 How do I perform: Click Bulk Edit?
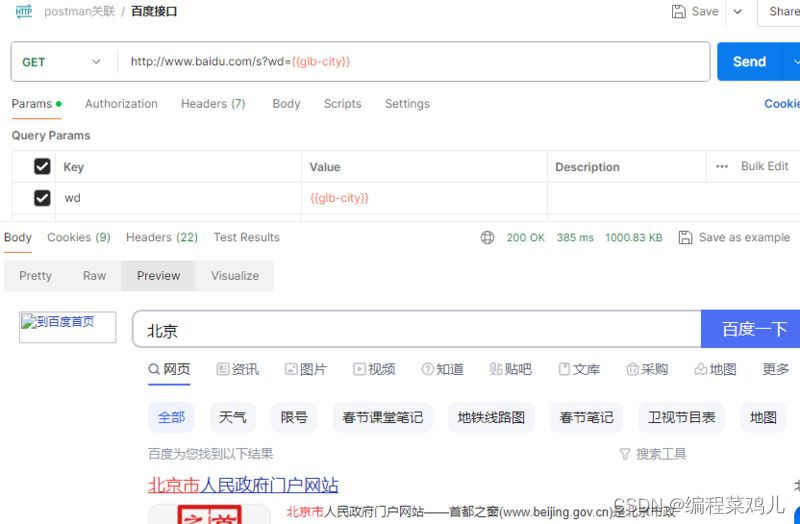click(x=764, y=166)
